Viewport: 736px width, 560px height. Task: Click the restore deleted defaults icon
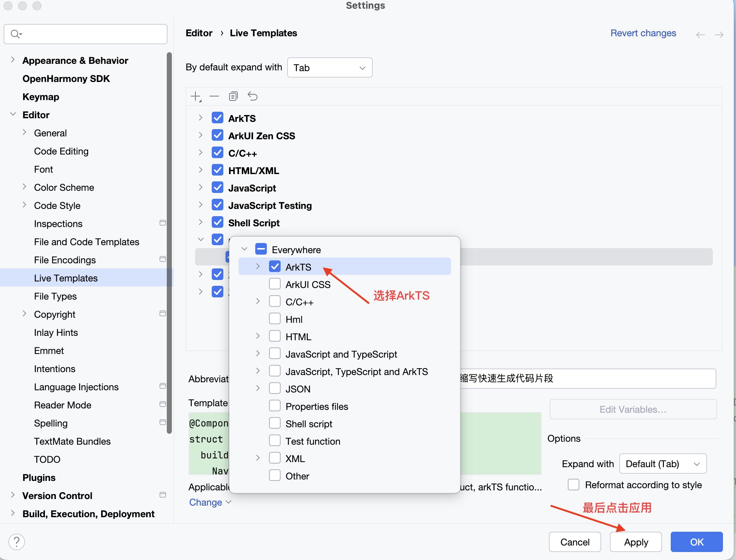(x=252, y=96)
